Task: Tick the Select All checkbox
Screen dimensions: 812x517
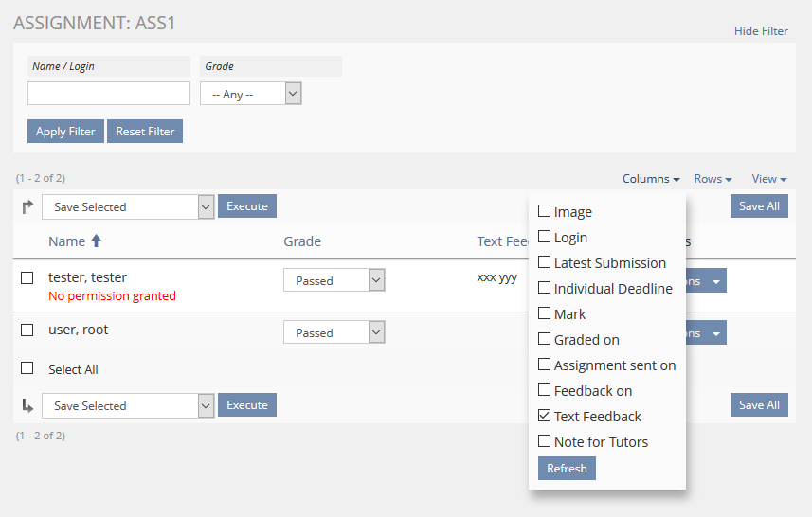Action: (x=27, y=368)
